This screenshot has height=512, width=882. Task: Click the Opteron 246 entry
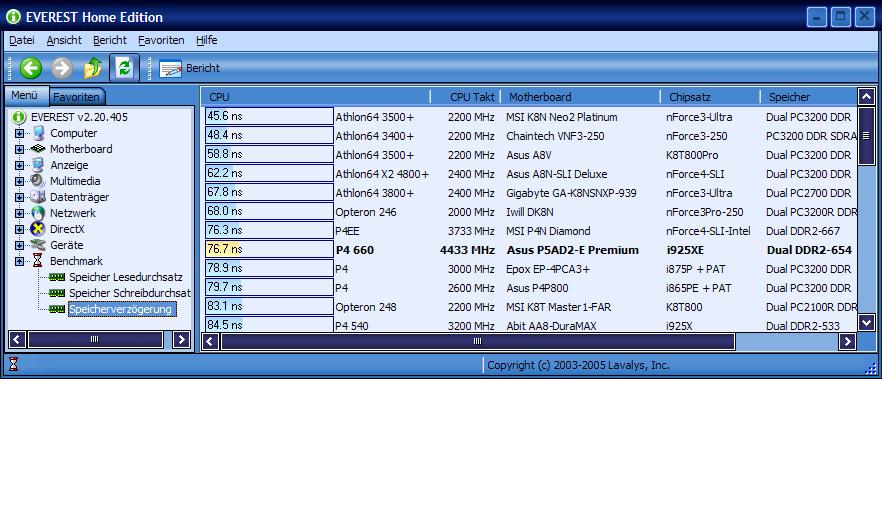[366, 212]
